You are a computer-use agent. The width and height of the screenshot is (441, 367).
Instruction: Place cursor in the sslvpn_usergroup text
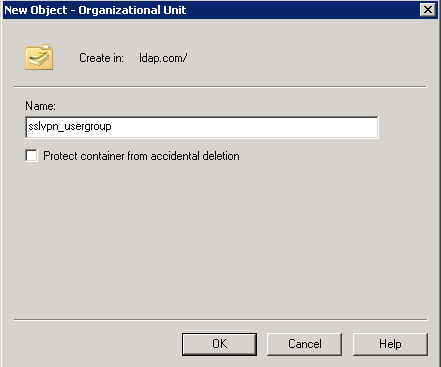70,127
